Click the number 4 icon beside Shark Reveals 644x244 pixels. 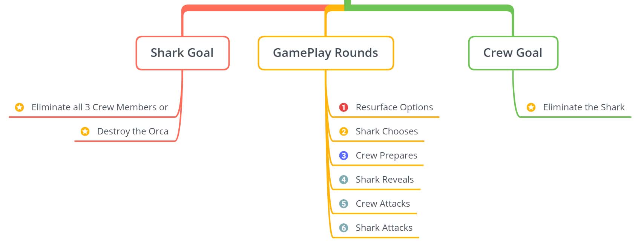(x=343, y=180)
